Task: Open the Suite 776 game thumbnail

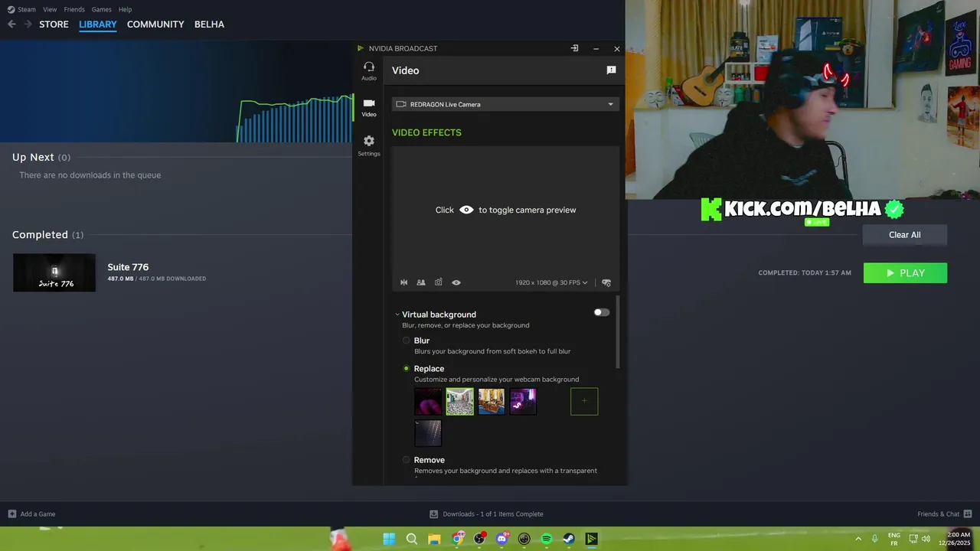Action: click(x=54, y=272)
